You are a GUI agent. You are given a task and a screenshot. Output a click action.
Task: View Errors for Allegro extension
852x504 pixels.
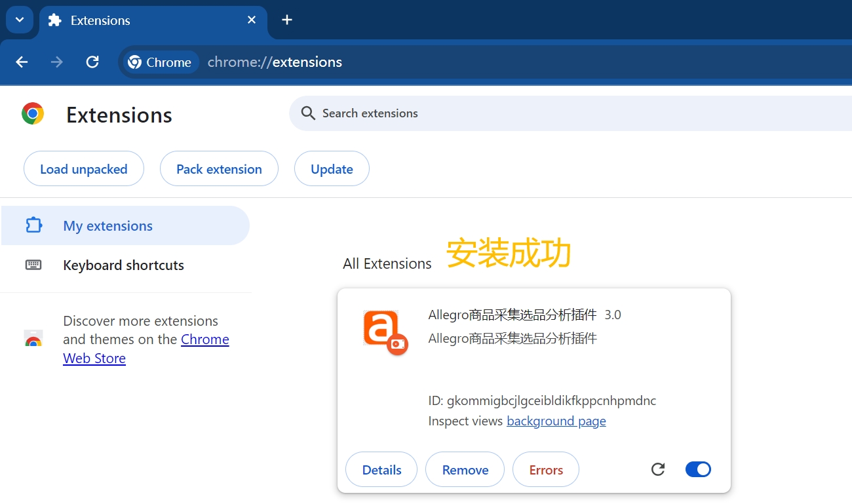tap(546, 470)
